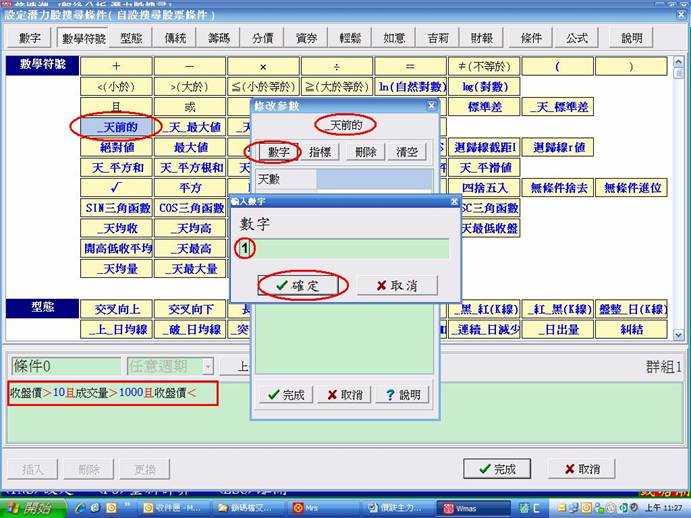Screen dimensions: 691x518
Task: Select the right parenthesis symbol
Action: 629,66
